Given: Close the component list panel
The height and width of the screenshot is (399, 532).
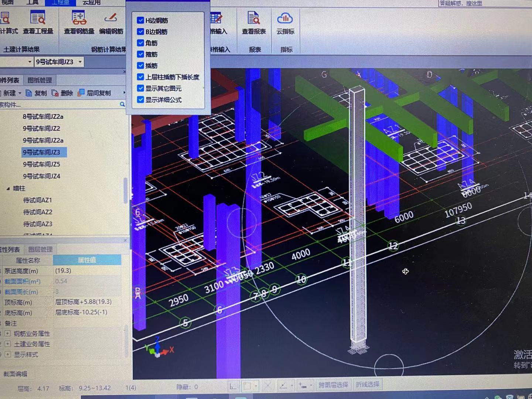Looking at the screenshot, I should (125, 71).
